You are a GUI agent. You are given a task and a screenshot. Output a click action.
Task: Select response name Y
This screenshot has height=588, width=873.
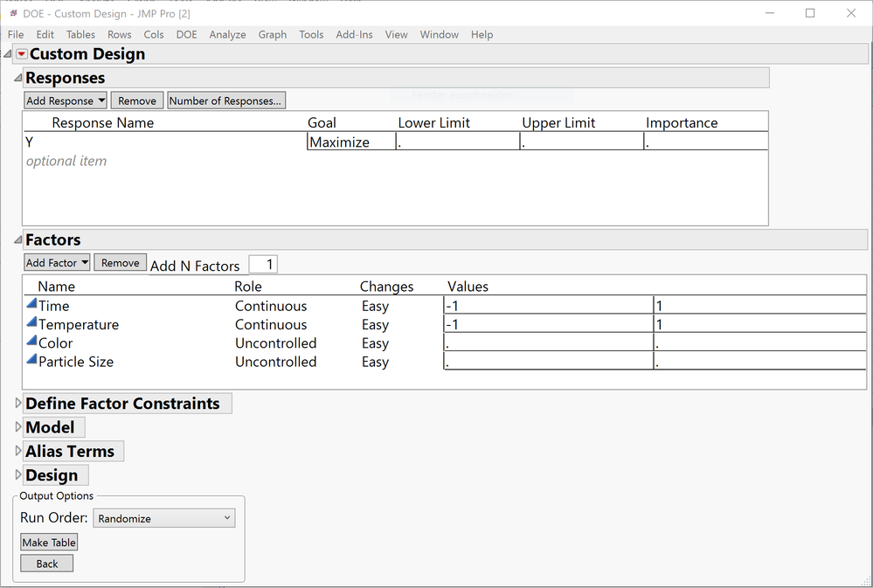(x=30, y=142)
